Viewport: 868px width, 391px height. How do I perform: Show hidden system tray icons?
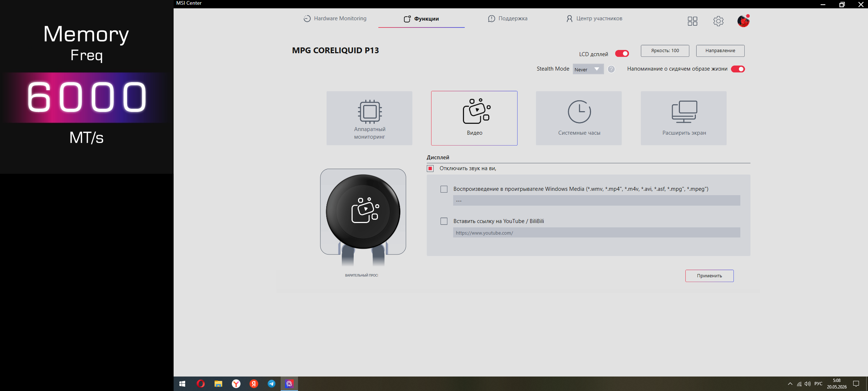pyautogui.click(x=790, y=384)
